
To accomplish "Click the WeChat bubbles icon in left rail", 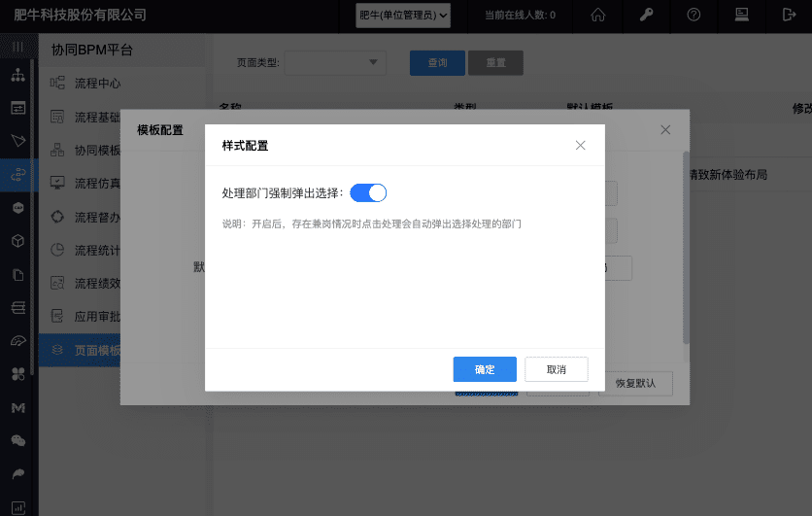I will coord(18,441).
